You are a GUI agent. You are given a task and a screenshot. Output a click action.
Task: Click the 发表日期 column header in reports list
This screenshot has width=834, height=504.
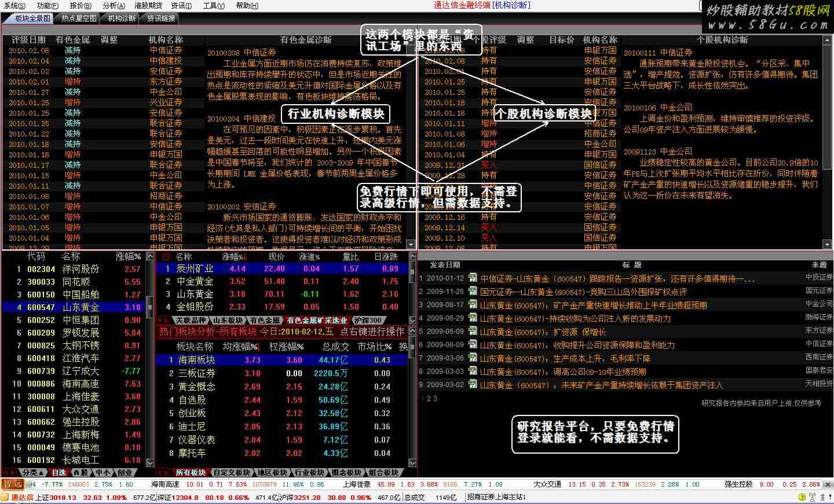coord(445,264)
